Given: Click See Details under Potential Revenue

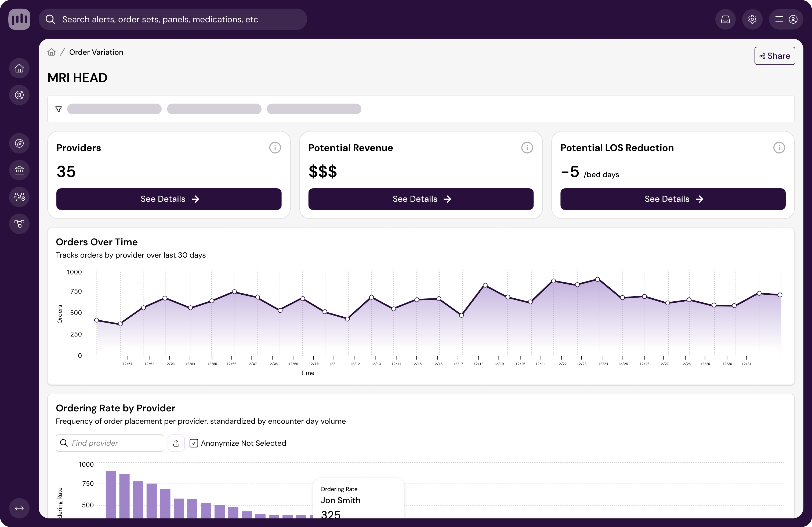Looking at the screenshot, I should click(x=421, y=199).
